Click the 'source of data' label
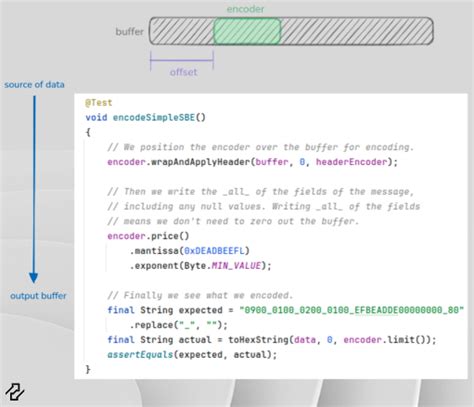This screenshot has width=474, height=407. 34,85
